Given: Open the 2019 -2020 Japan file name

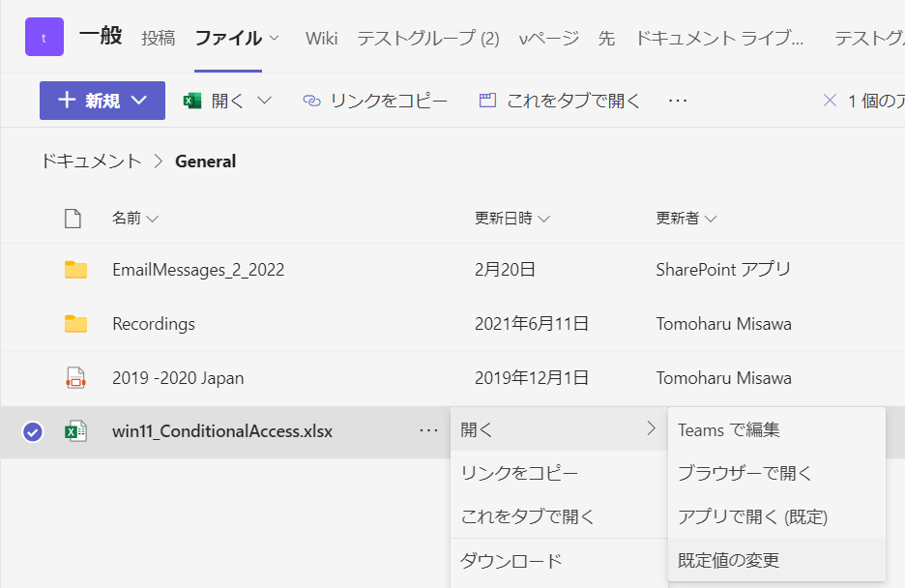Looking at the screenshot, I should [x=178, y=378].
